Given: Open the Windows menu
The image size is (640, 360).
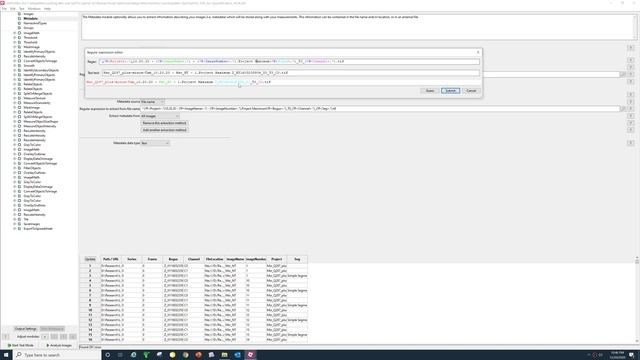Looking at the screenshot, I should [x=34, y=9].
